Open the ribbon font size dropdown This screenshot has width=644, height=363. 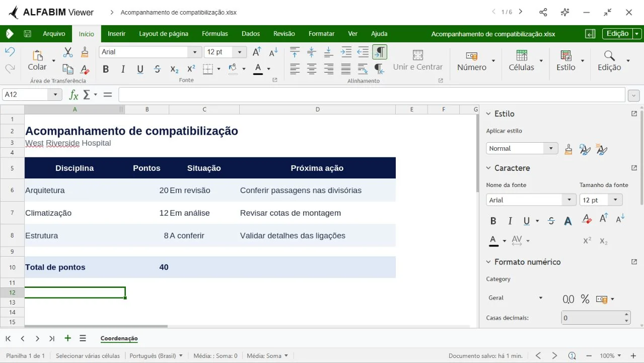coord(239,52)
